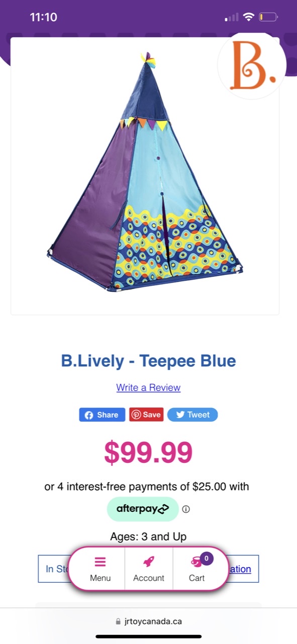Tap the battery status icon

pyautogui.click(x=268, y=17)
